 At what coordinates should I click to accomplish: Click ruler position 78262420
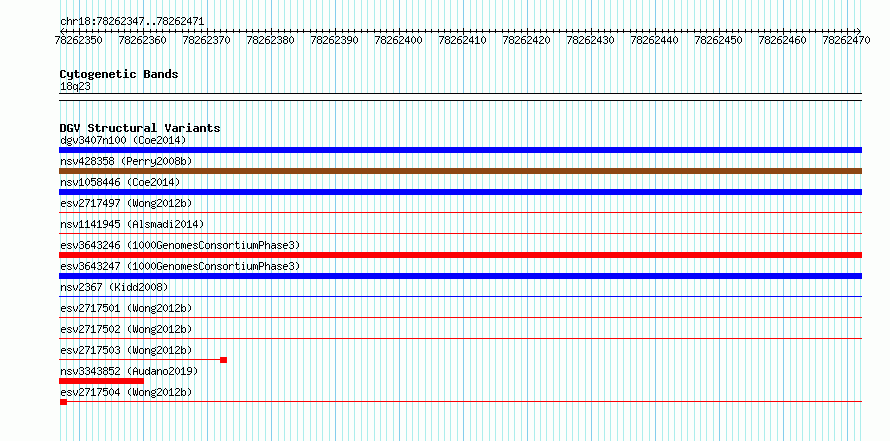click(526, 40)
